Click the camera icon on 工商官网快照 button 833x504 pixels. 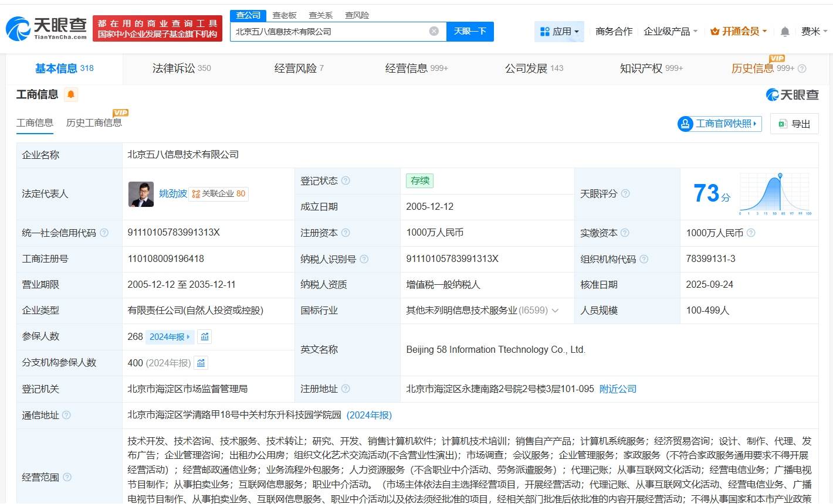click(685, 124)
